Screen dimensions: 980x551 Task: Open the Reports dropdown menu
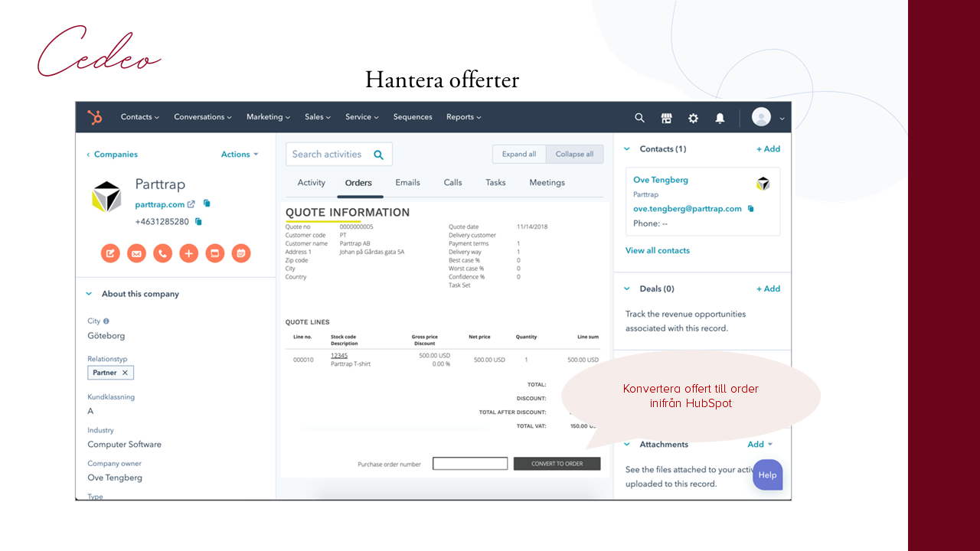[464, 117]
